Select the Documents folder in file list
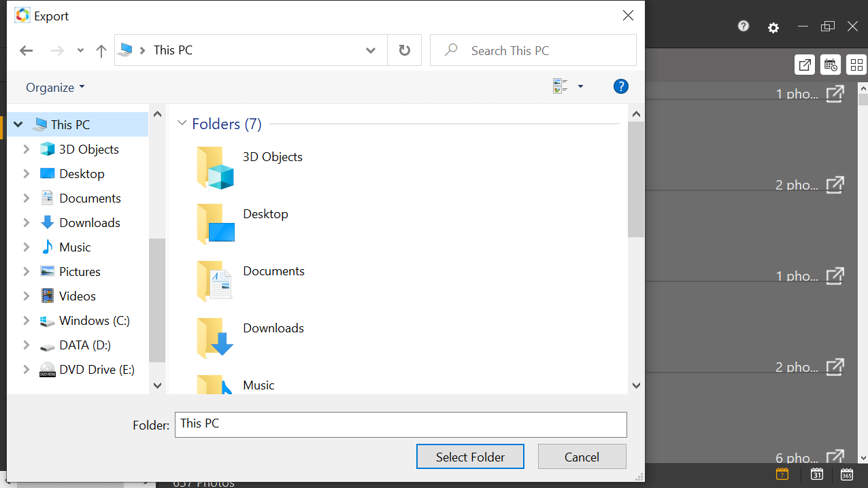Image resolution: width=868 pixels, height=488 pixels. (x=273, y=271)
